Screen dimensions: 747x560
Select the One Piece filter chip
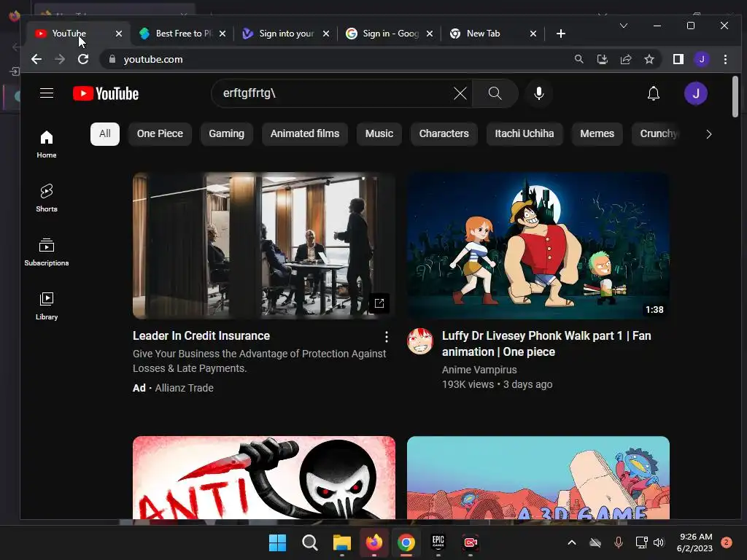(160, 134)
